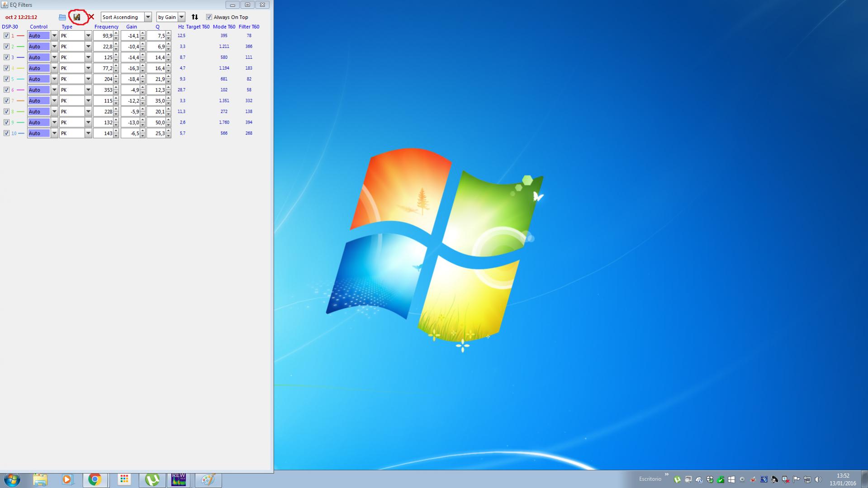
Task: Open the load filters folder icon
Action: (62, 17)
